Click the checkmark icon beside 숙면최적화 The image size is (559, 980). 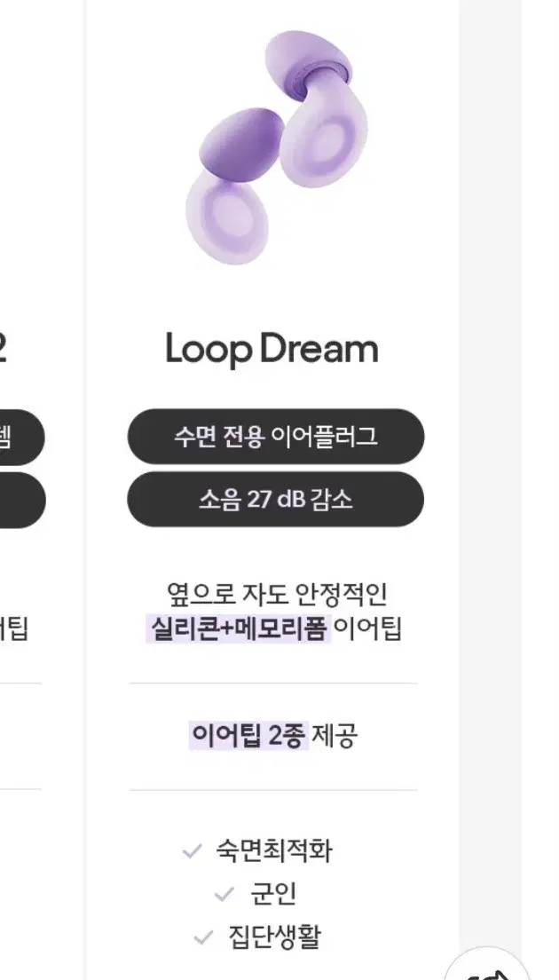click(193, 850)
